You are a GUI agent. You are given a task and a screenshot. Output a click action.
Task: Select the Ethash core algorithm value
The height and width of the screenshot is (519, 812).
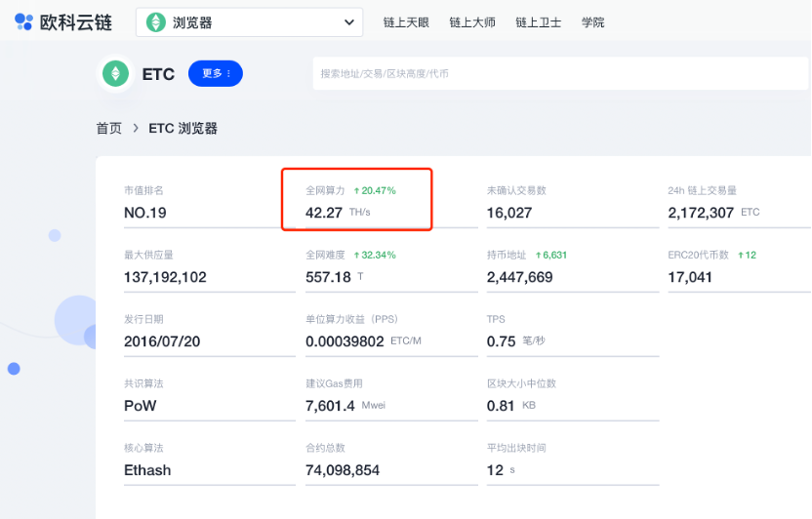pyautogui.click(x=147, y=470)
